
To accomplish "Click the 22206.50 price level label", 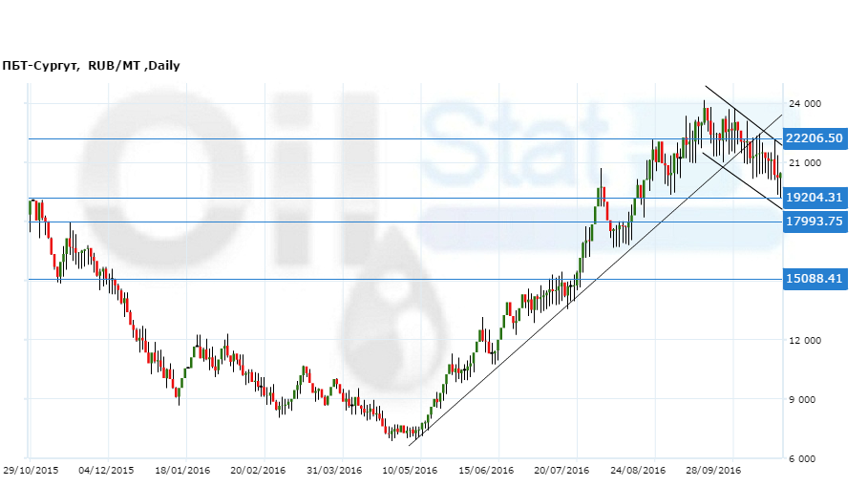I will 815,138.
